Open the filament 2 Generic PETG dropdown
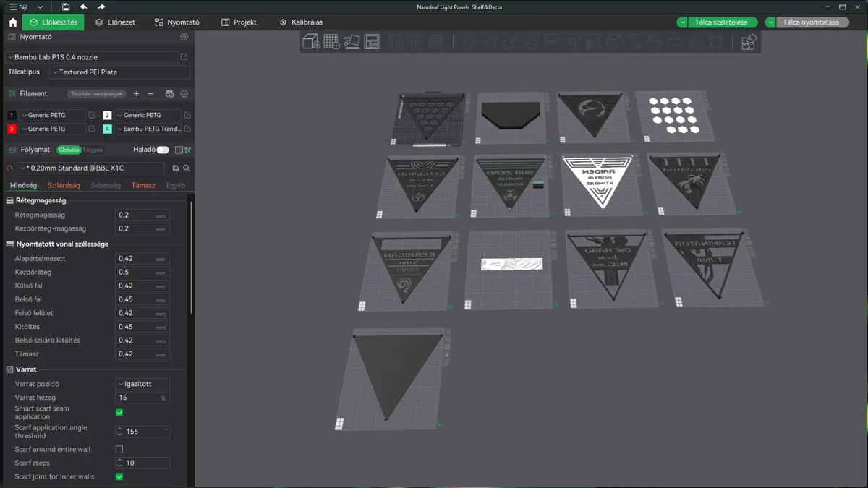 pyautogui.click(x=148, y=115)
